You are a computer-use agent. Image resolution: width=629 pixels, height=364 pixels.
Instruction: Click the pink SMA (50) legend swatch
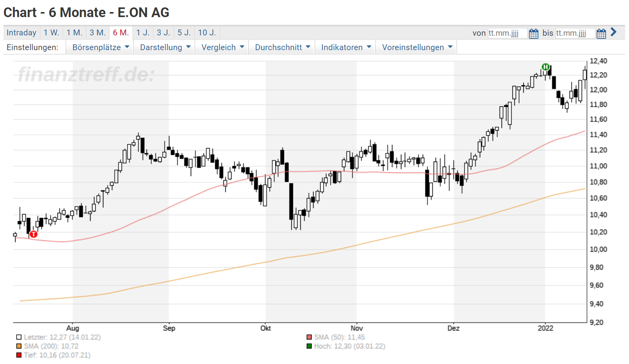[309, 337]
